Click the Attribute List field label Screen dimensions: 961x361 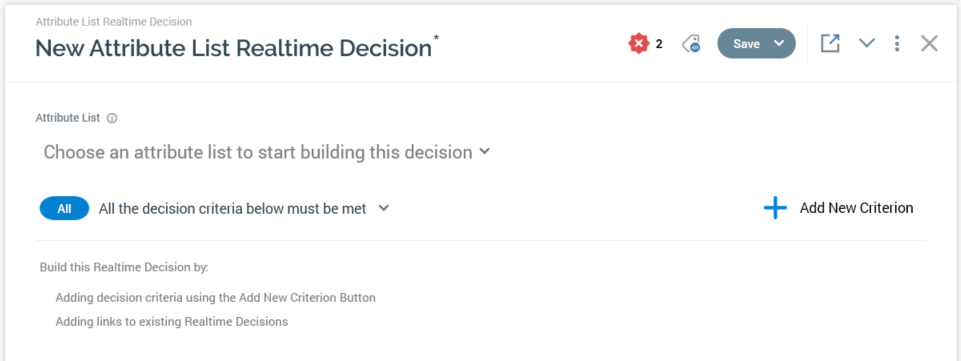point(67,118)
